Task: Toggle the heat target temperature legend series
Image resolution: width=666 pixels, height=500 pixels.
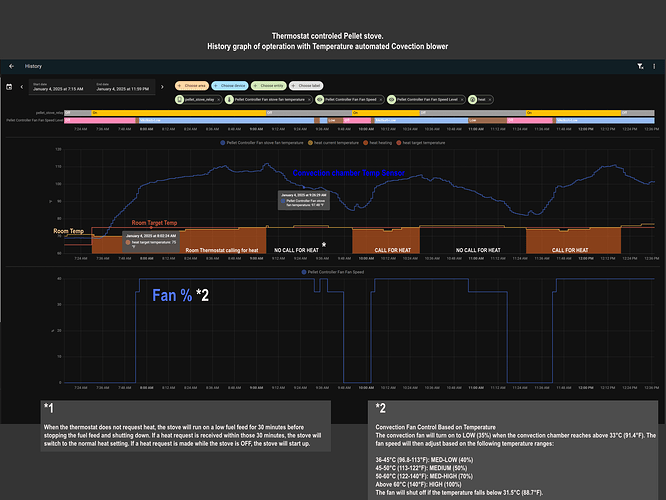Action: [x=420, y=143]
